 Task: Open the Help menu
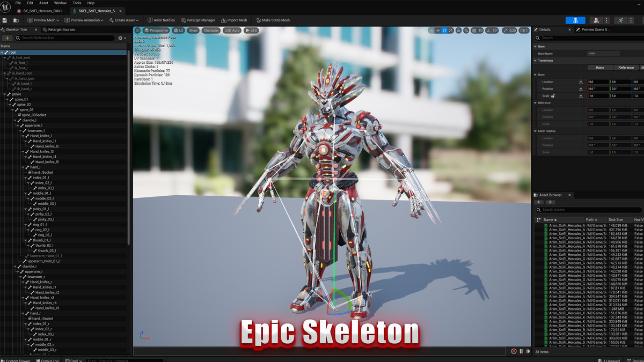point(91,3)
